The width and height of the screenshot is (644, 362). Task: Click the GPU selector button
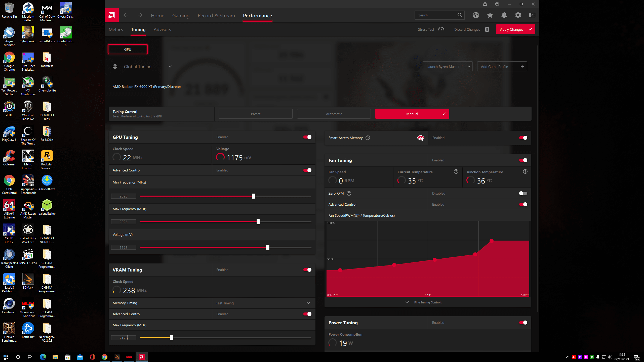[128, 49]
